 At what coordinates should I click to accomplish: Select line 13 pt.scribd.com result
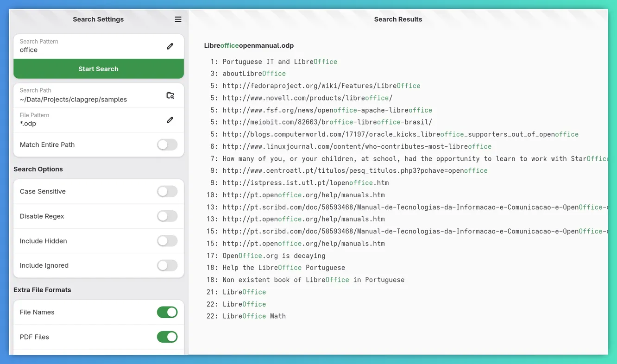(415, 207)
